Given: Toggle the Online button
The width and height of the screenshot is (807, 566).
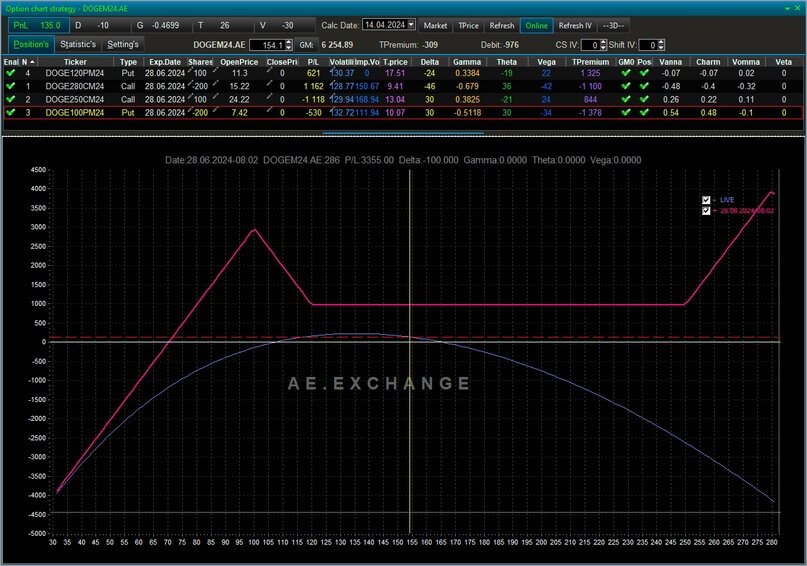Looking at the screenshot, I should [536, 25].
